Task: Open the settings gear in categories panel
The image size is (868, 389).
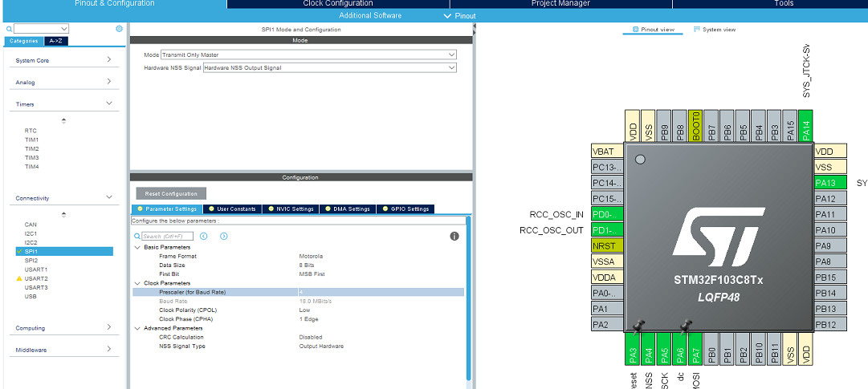Action: (119, 29)
